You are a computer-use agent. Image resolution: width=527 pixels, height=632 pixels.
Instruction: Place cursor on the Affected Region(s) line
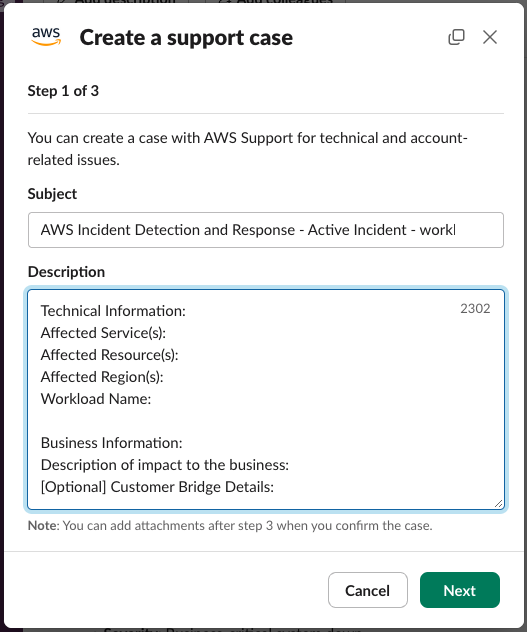pyautogui.click(x=102, y=377)
